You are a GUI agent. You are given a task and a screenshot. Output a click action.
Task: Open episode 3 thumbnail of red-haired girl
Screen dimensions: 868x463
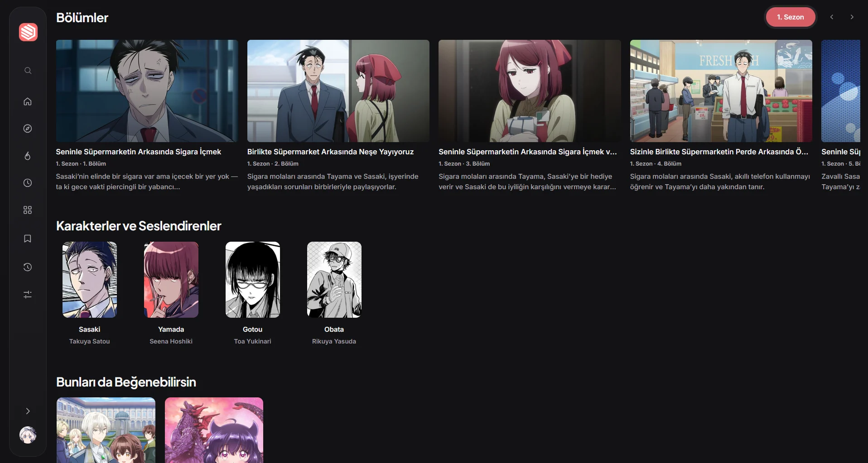(530, 91)
